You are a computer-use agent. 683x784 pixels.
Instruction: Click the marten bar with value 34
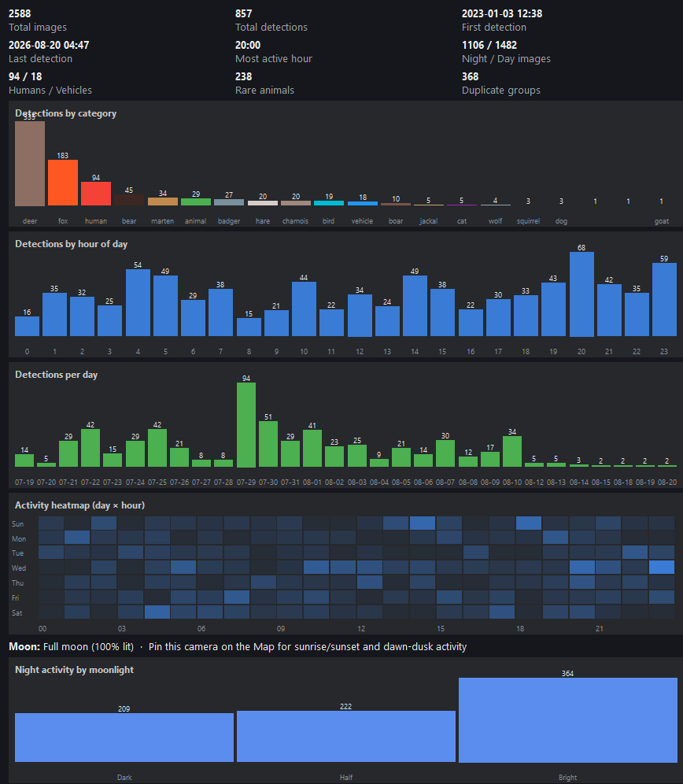(x=163, y=202)
